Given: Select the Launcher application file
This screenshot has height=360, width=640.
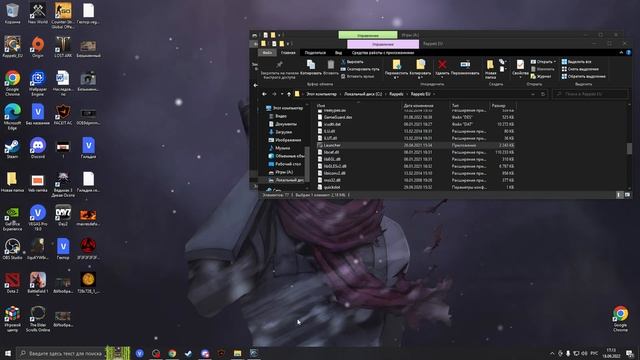Looking at the screenshot, I should coord(416,145).
